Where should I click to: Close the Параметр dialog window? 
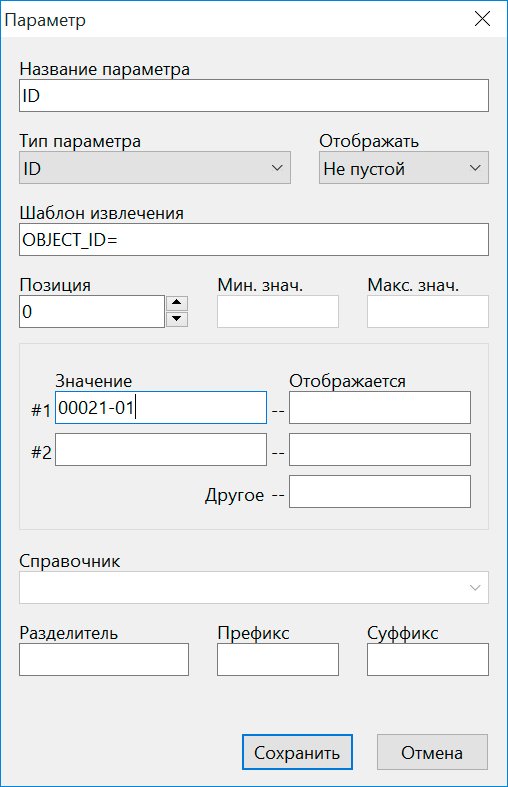click(482, 19)
